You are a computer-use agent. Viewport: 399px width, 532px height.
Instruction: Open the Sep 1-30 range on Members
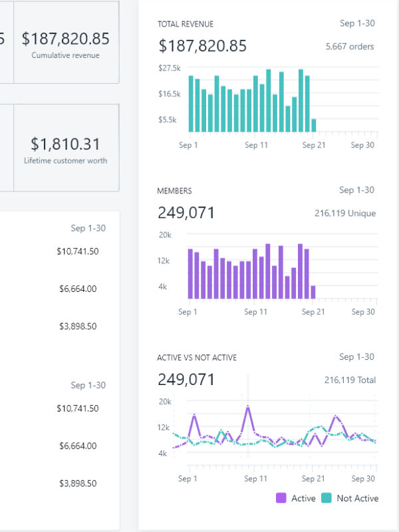pos(356,190)
